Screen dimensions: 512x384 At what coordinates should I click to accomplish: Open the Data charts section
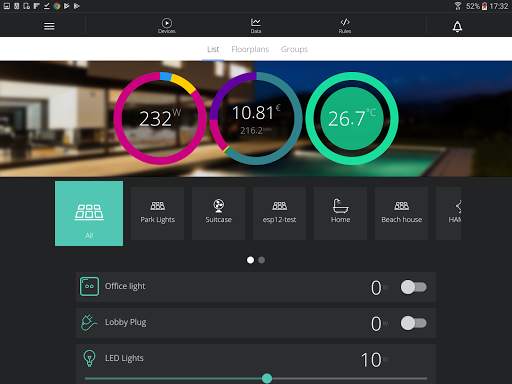click(256, 26)
